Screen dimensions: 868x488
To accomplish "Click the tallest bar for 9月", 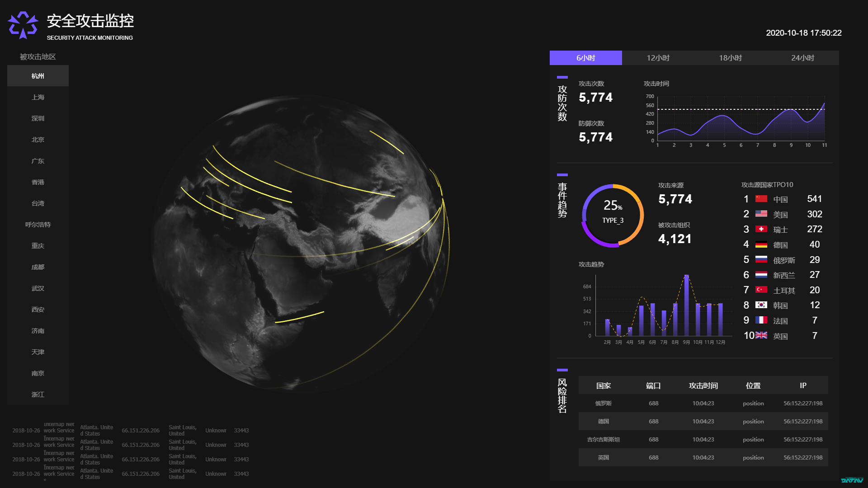I will point(686,305).
